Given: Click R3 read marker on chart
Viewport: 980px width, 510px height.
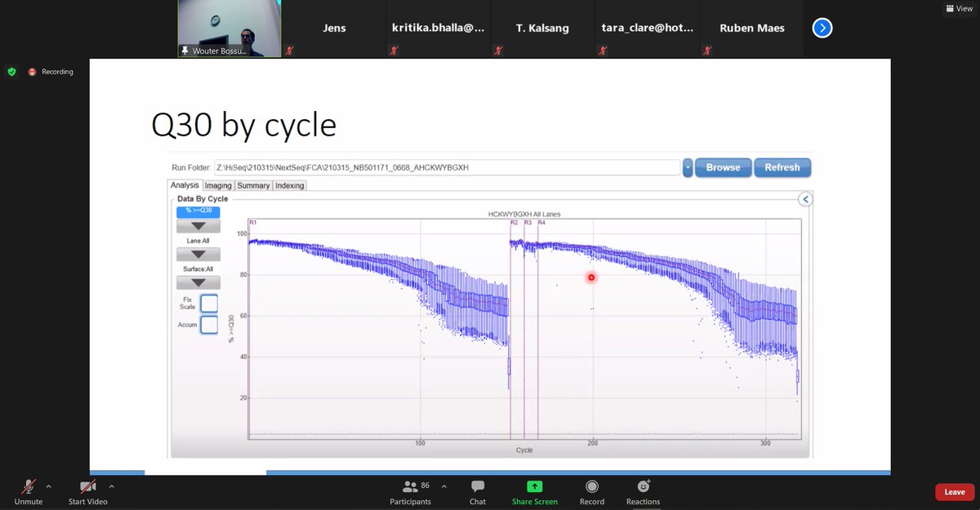Looking at the screenshot, I should (528, 222).
